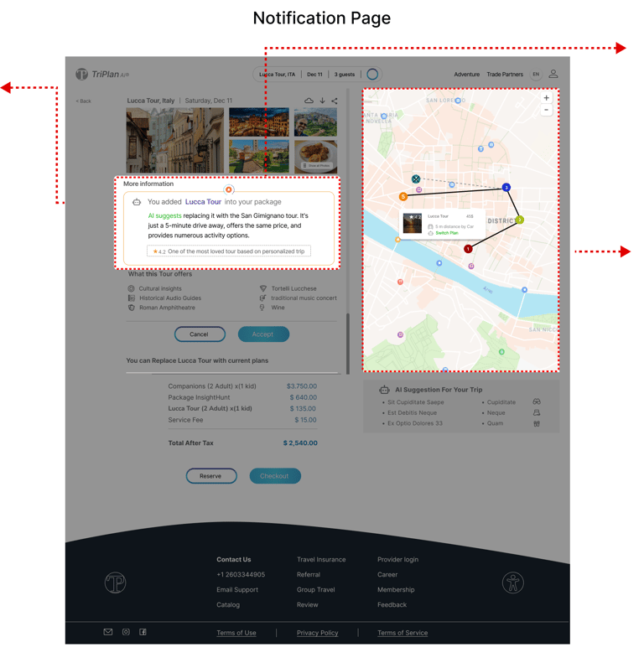
Task: Click the Wine glass icon
Action: 262,308
